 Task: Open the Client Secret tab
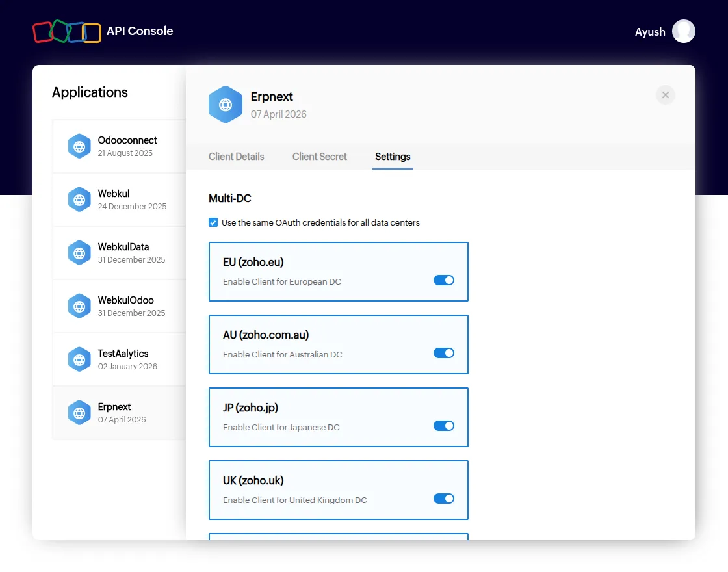[319, 157]
